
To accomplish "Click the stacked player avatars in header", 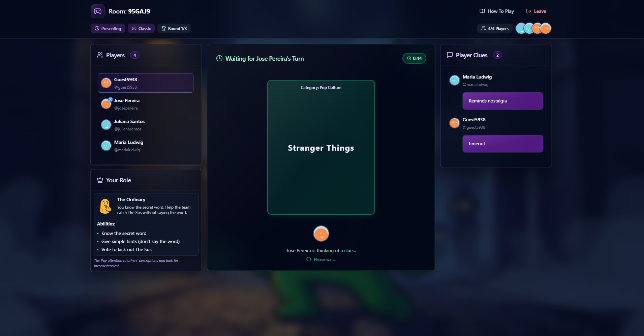I will pyautogui.click(x=533, y=28).
